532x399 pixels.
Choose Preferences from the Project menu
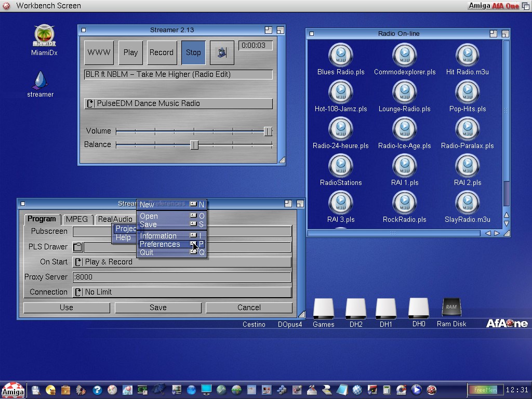[160, 244]
